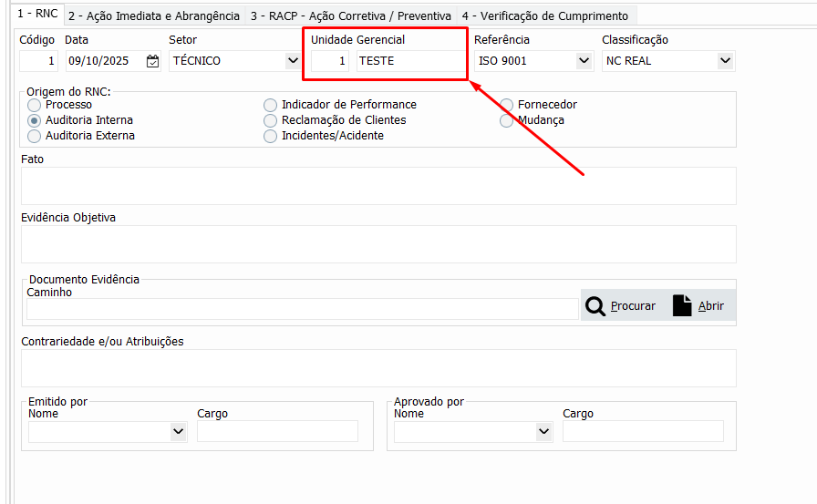Click the Procurar magnifier button

621,305
